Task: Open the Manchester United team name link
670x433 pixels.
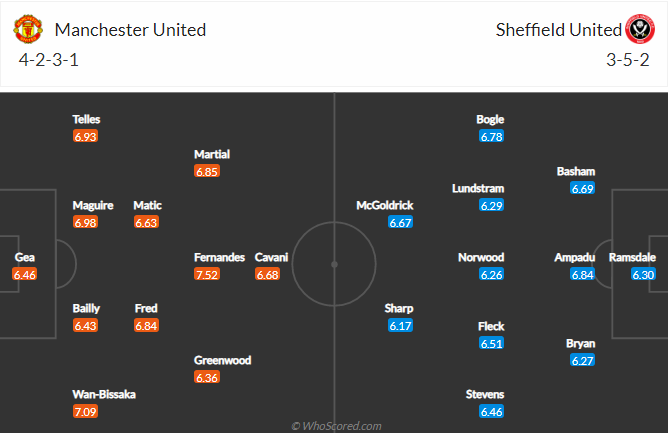Action: pyautogui.click(x=130, y=30)
